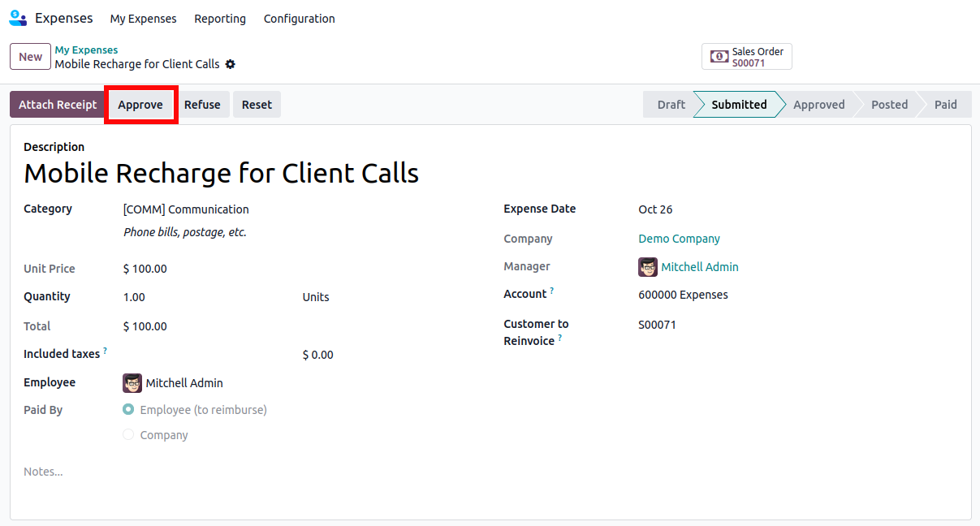Image resolution: width=980 pixels, height=526 pixels.
Task: Show help tooltip for Customer to Reinvoice
Action: 560,338
